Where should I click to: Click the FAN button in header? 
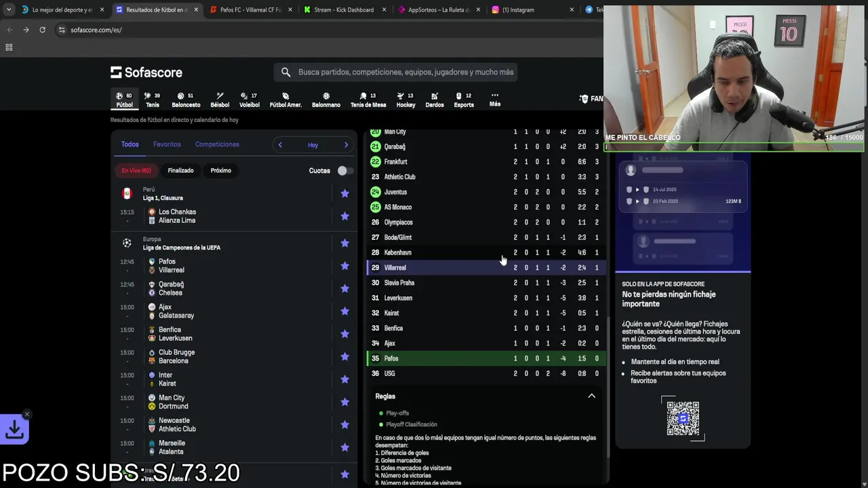591,99
